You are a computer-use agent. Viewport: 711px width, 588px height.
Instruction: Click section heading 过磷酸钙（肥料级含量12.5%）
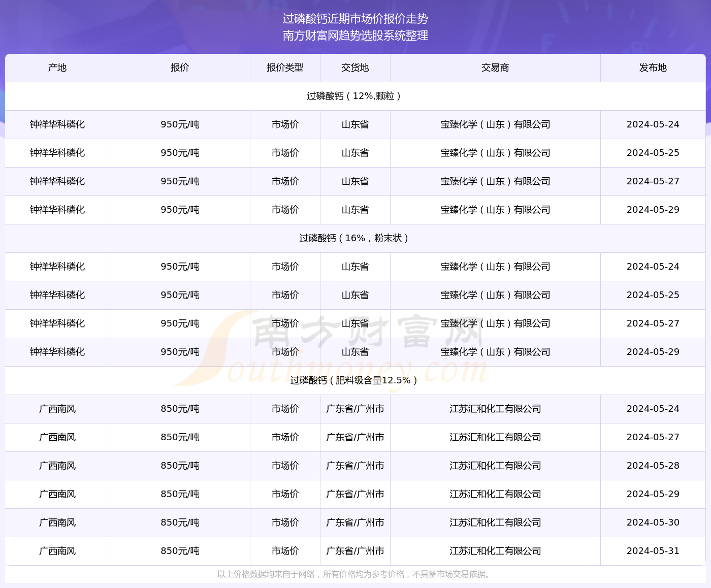point(355,380)
